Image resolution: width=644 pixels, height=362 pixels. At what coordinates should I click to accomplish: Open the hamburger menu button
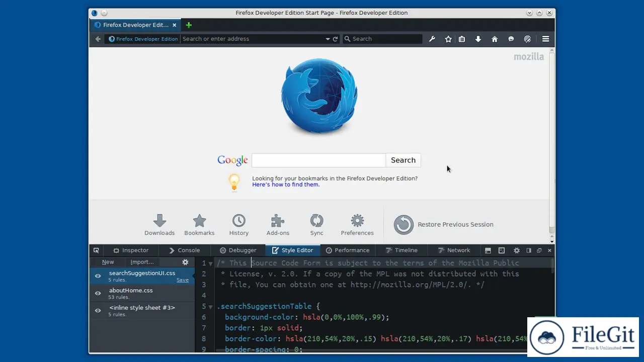(545, 39)
